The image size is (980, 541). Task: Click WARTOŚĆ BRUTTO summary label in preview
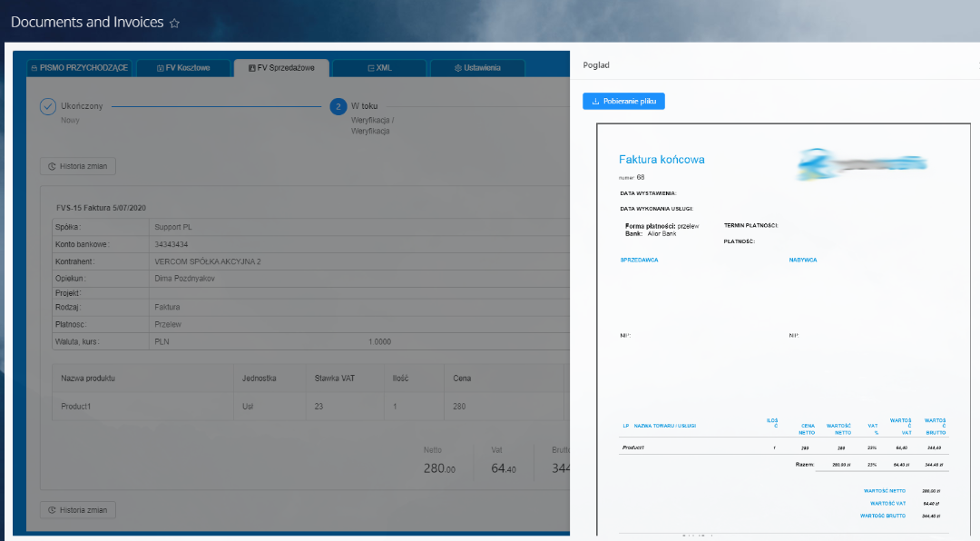(883, 516)
